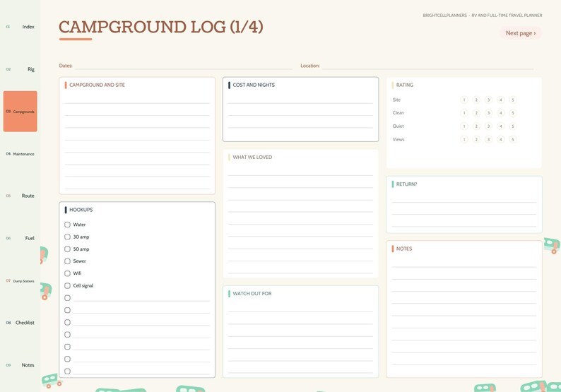Rate Views as 4
The width and height of the screenshot is (561, 392).
(x=500, y=139)
